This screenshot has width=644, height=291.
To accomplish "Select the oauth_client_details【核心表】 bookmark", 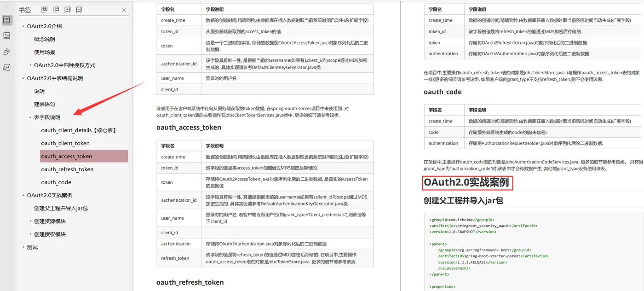I will (x=79, y=130).
